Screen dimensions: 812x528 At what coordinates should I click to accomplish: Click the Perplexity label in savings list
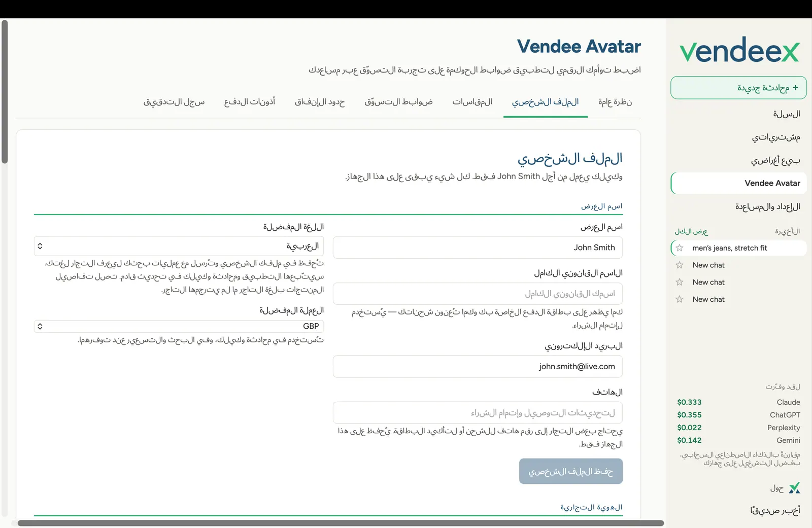click(x=784, y=428)
